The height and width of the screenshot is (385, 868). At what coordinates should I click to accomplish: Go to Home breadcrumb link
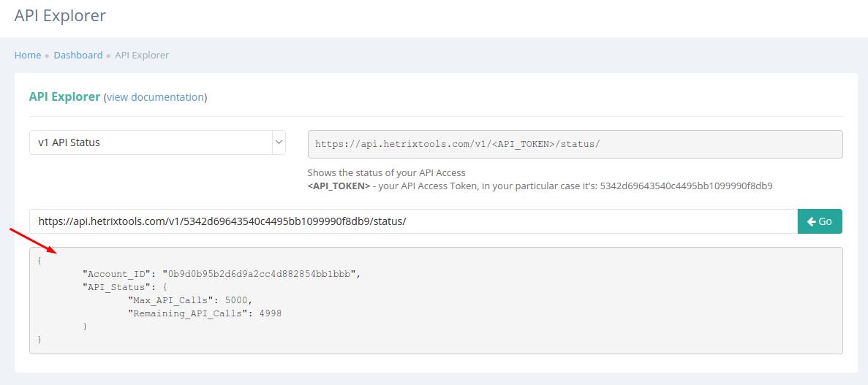pyautogui.click(x=28, y=56)
